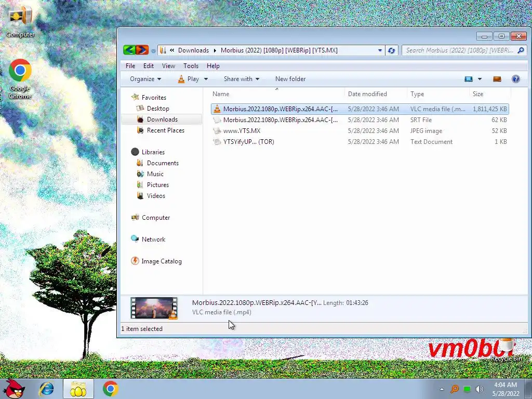This screenshot has width=532, height=399.
Task: Click the Recycle Bin desktop icon
Action: tap(507, 350)
